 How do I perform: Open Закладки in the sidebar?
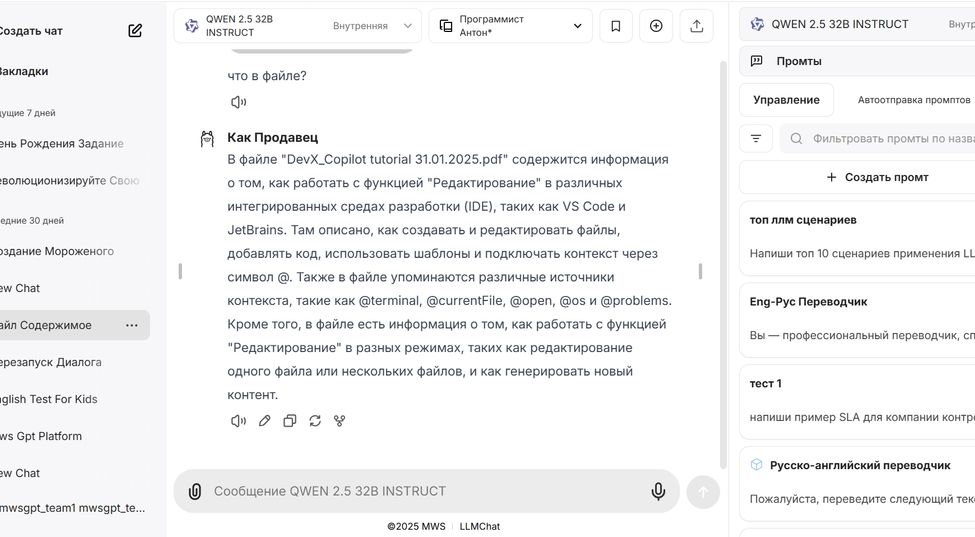click(24, 71)
